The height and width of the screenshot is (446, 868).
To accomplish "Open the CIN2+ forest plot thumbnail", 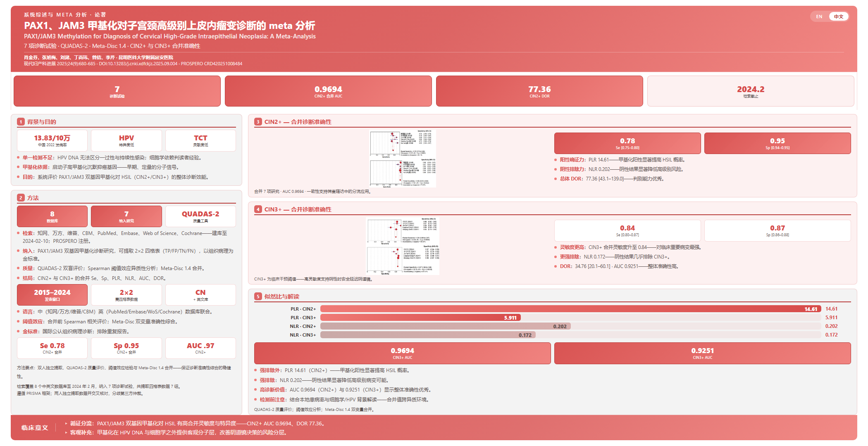I will (403, 159).
